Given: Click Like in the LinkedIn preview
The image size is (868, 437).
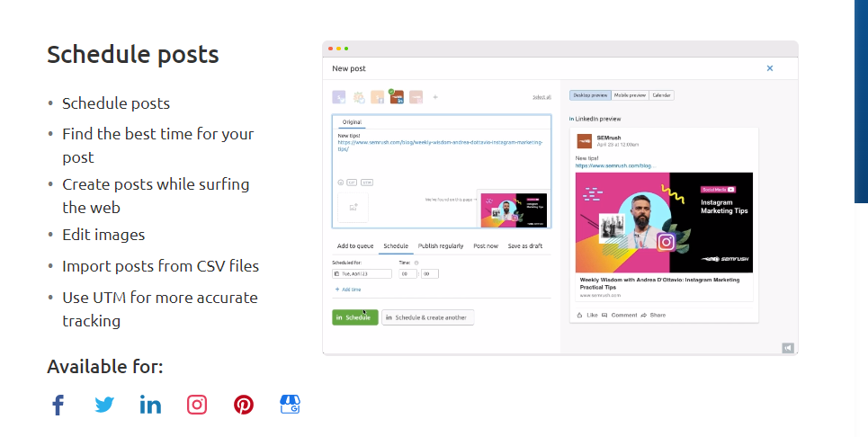Looking at the screenshot, I should coord(587,316).
